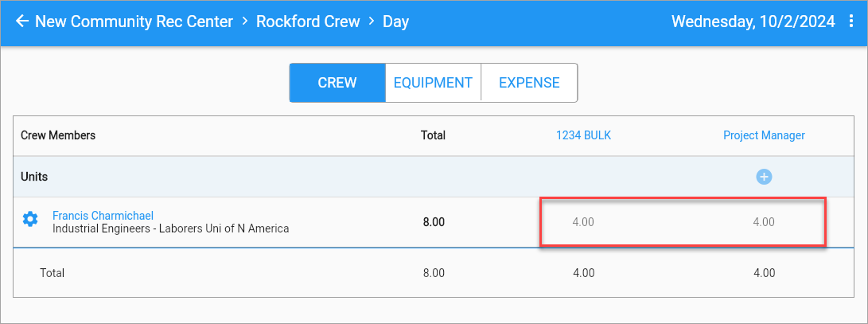Edit Francis's Project Manager hours field
The width and height of the screenshot is (868, 324).
(x=764, y=222)
